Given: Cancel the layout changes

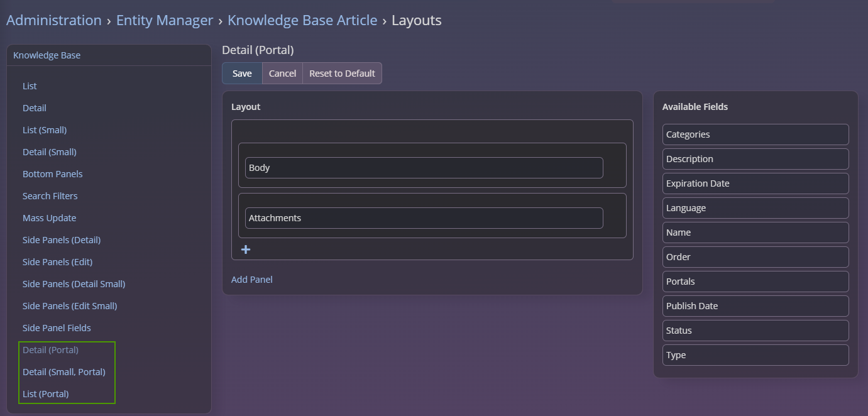Looking at the screenshot, I should tap(282, 74).
